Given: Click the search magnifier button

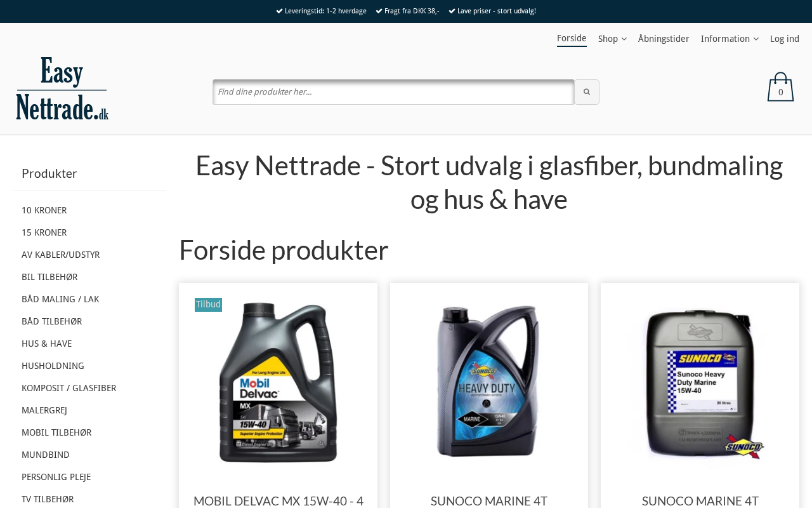Looking at the screenshot, I should click(587, 92).
